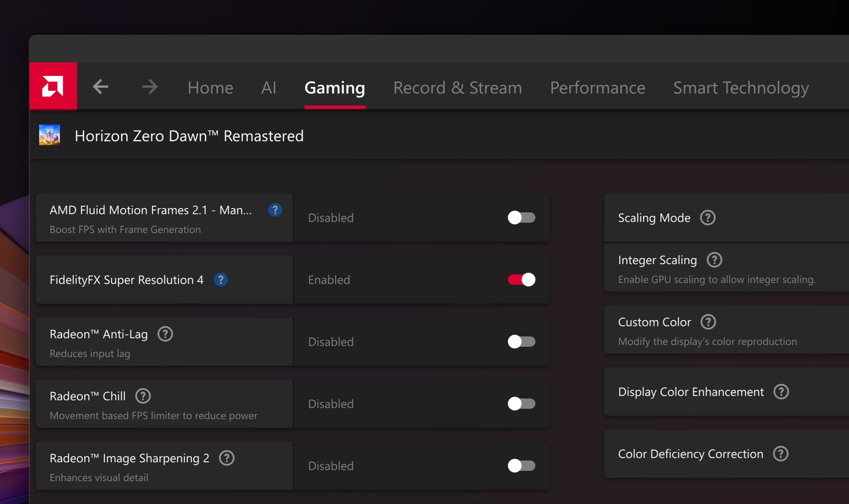Click the Horizon Zero Dawn™ Remastered title
849x504 pixels.
click(x=189, y=136)
